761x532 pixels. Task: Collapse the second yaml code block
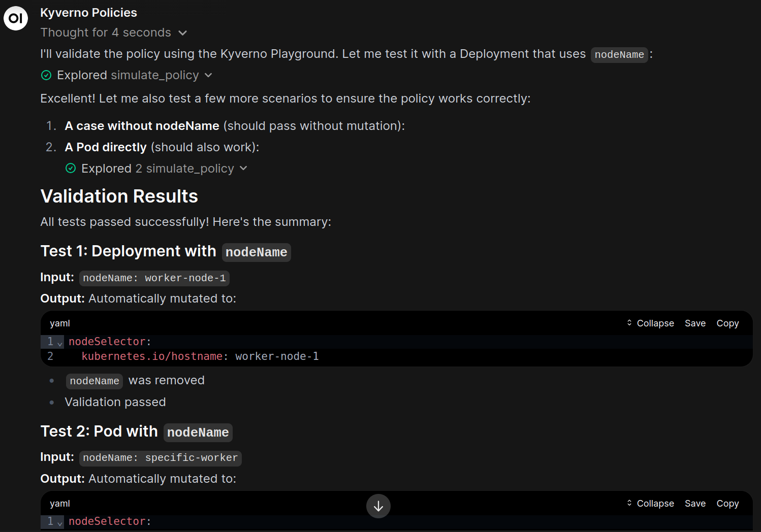[650, 504]
